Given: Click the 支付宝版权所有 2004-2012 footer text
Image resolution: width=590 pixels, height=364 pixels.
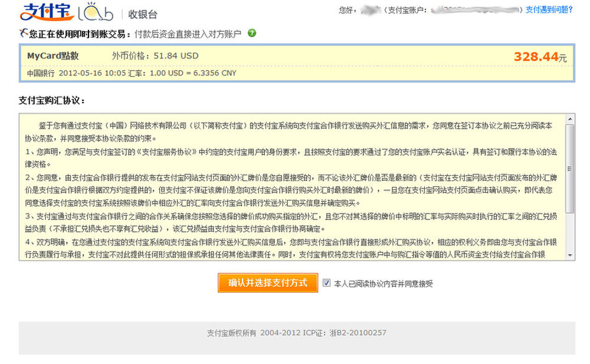Looking at the screenshot, I should [x=254, y=333].
